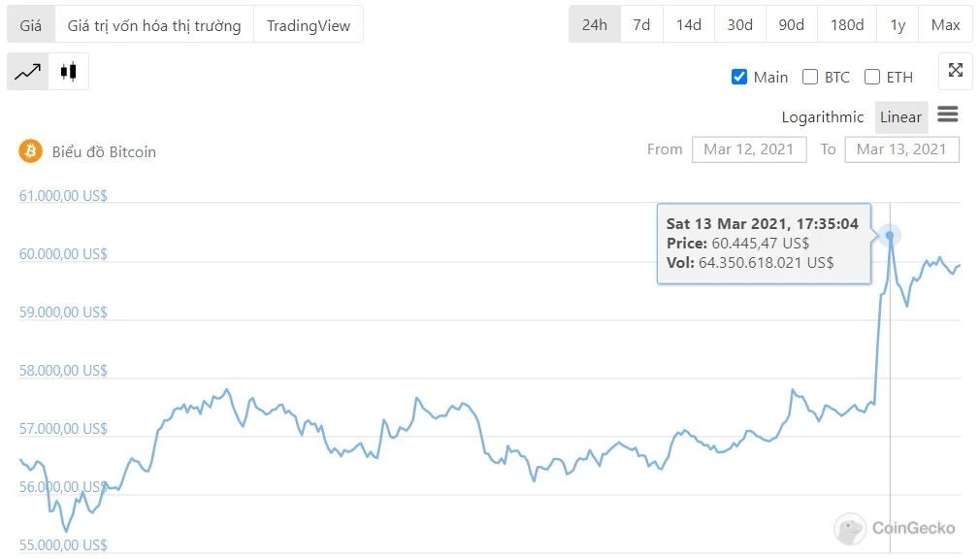The image size is (980, 559).
Task: Click the 61.000,00 US$ axis label
Action: [x=63, y=196]
